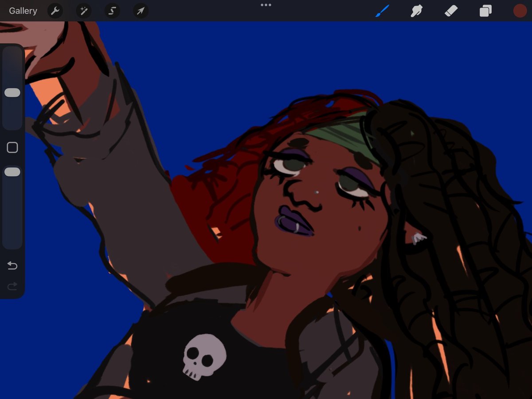
Task: Click the brush opacity slider handle
Action: click(12, 172)
